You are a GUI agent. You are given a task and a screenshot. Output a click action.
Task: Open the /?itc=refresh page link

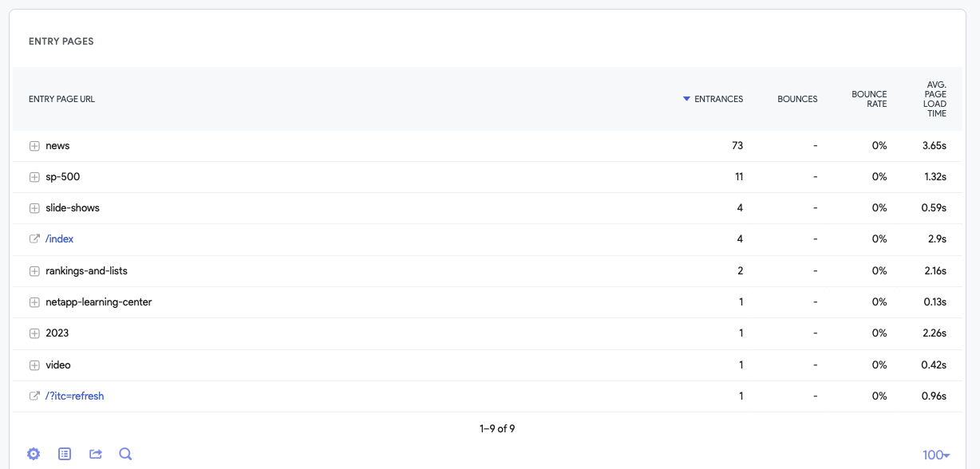[x=75, y=396]
